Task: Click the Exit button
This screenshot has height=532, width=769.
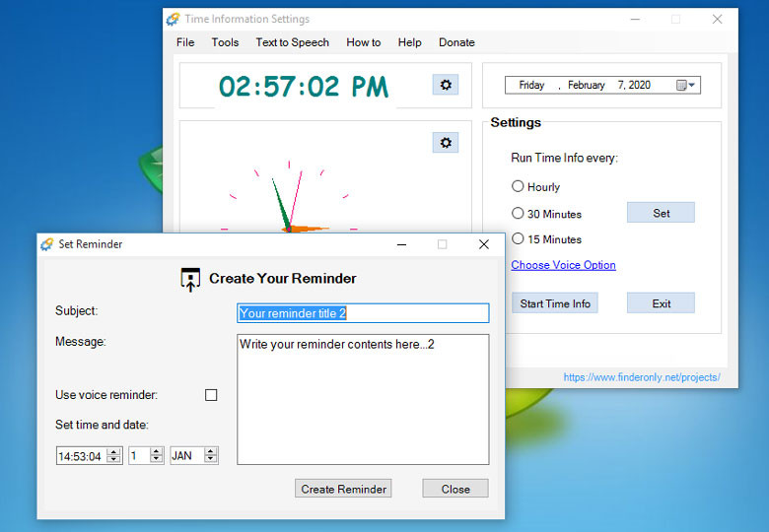Action: click(x=661, y=303)
